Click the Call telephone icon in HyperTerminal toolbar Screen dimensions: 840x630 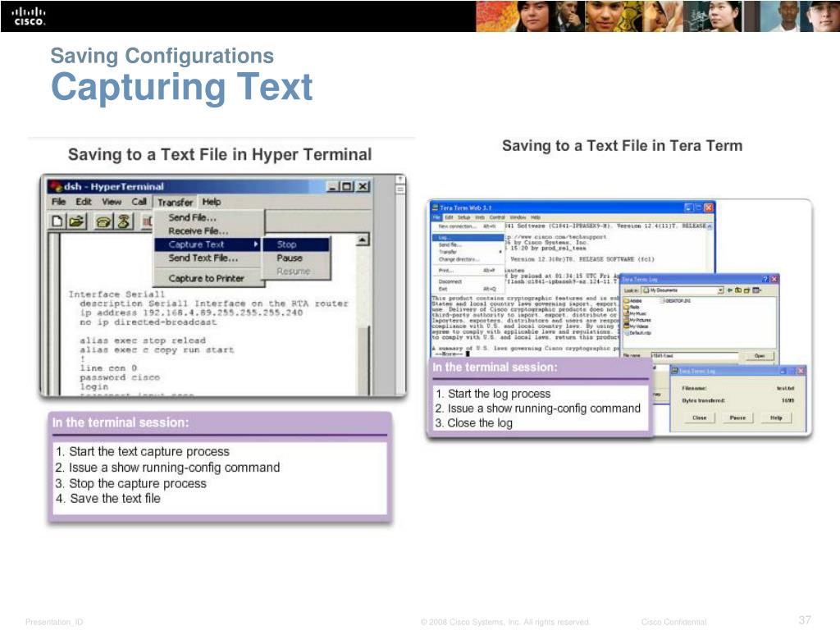103,221
